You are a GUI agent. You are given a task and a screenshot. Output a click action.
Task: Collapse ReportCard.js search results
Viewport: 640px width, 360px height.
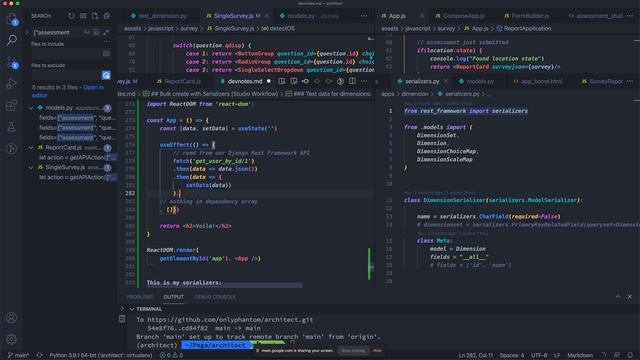(31, 147)
